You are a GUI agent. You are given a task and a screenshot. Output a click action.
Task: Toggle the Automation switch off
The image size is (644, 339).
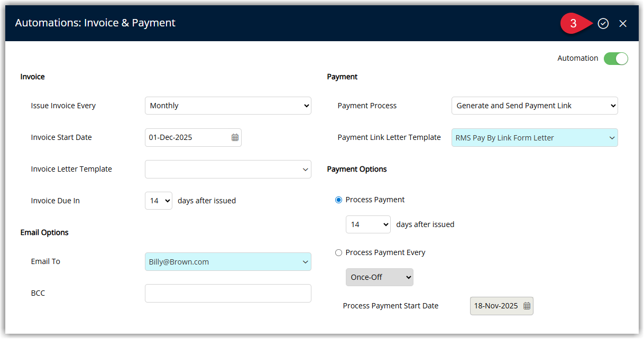coord(616,59)
